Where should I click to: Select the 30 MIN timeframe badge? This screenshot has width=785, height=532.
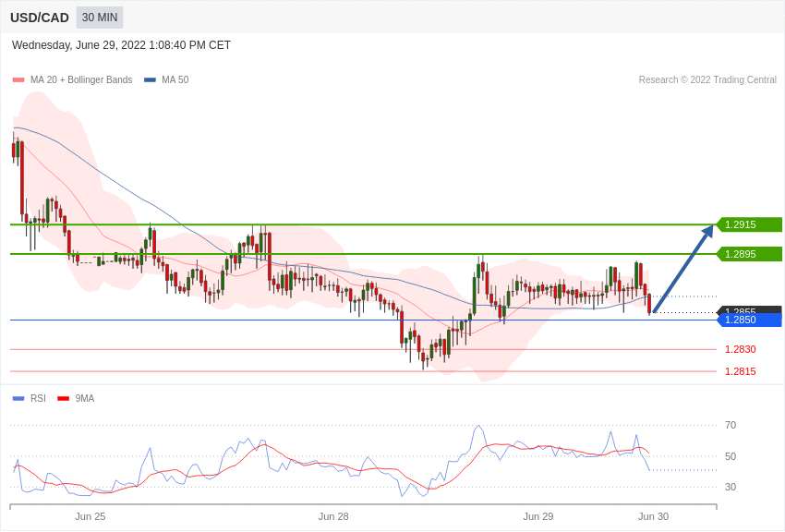(100, 18)
